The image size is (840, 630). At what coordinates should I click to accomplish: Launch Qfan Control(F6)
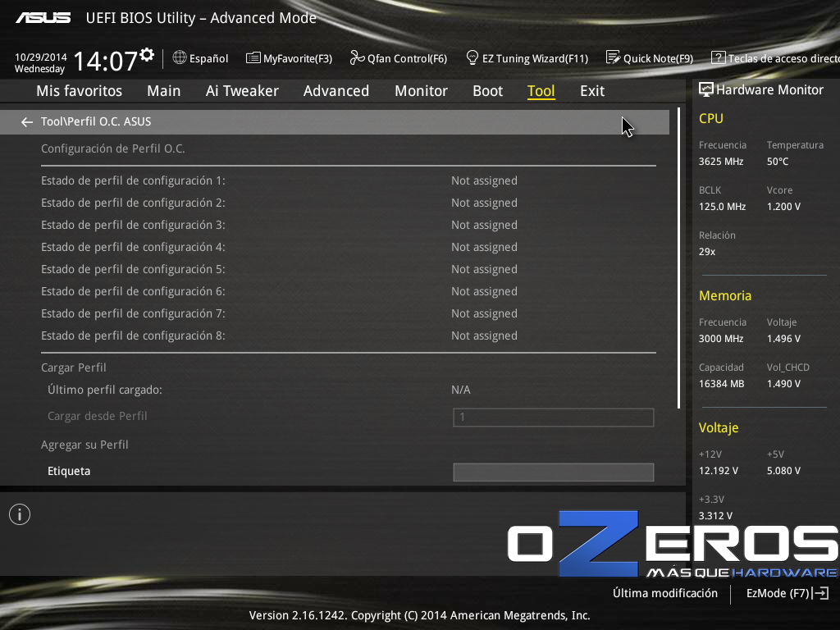399,58
